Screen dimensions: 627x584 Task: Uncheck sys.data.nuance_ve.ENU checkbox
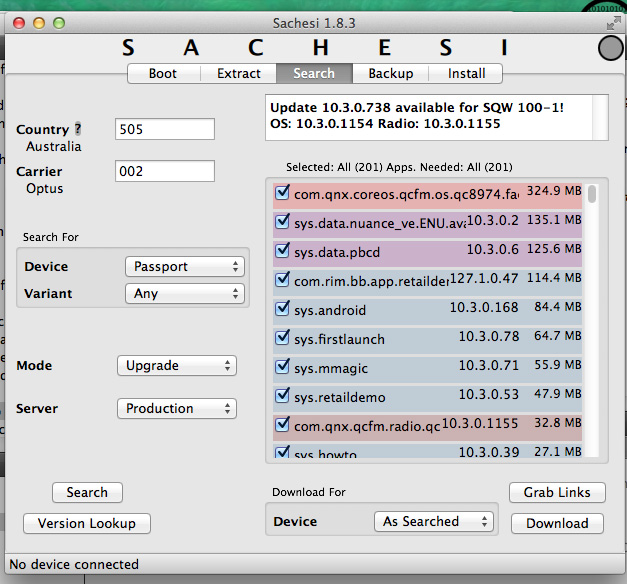coord(282,221)
